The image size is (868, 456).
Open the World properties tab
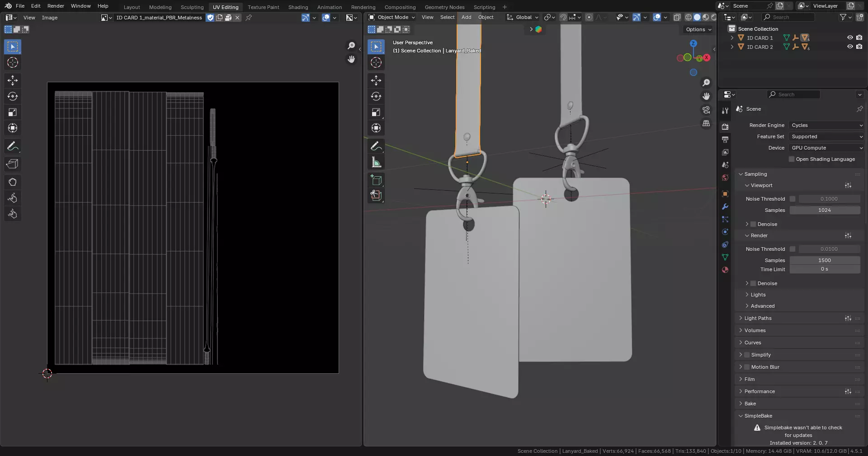pos(725,178)
